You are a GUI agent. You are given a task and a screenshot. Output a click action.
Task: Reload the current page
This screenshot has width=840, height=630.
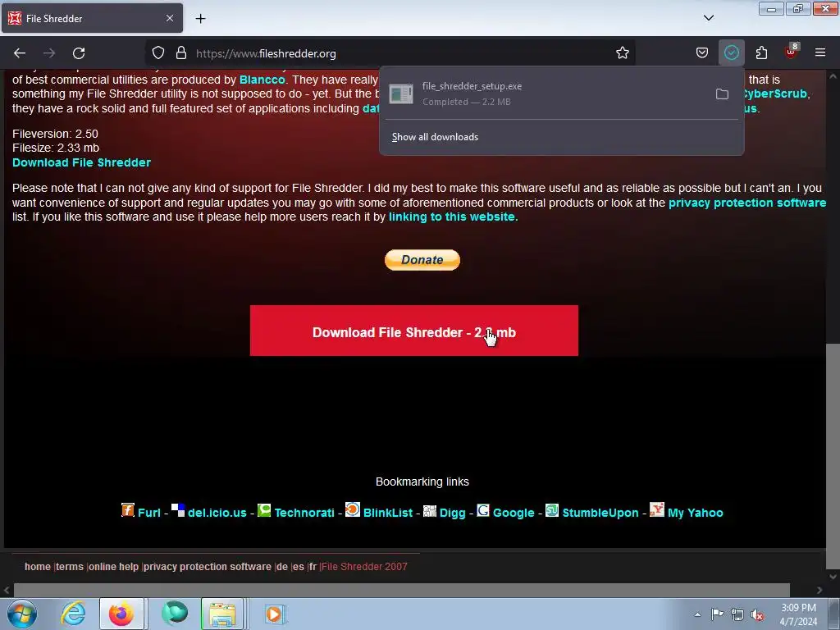79,53
